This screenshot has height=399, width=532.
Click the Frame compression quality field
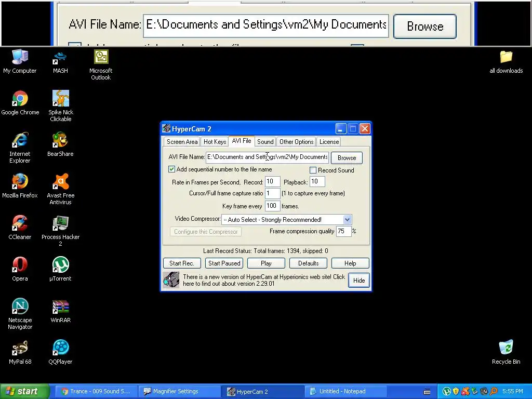[x=344, y=231]
